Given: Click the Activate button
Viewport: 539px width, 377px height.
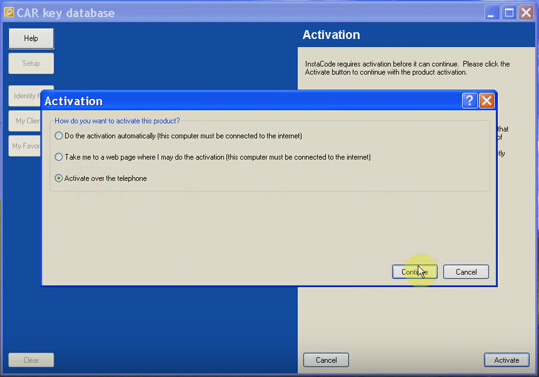Looking at the screenshot, I should click(x=506, y=360).
